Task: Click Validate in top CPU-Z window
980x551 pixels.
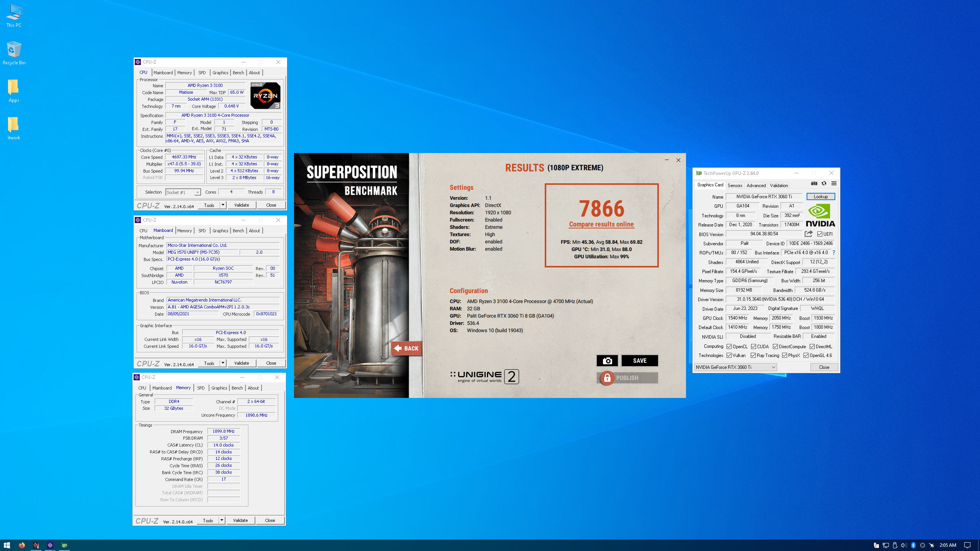Action: coord(242,205)
